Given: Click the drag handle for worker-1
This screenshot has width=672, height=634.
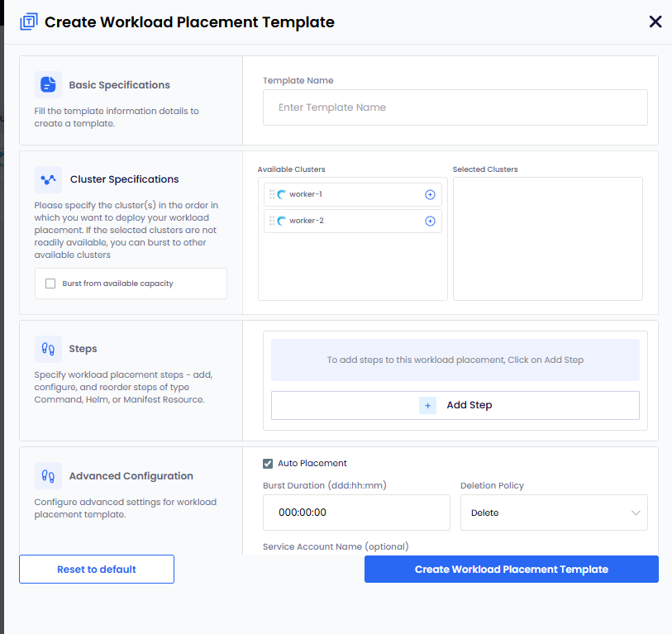Looking at the screenshot, I should pos(272,195).
